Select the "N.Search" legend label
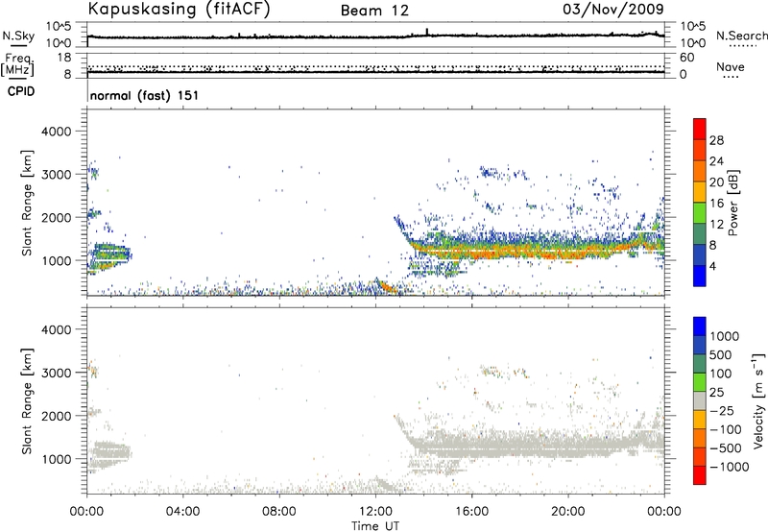Screen dimensions: 768x532 coord(742,36)
